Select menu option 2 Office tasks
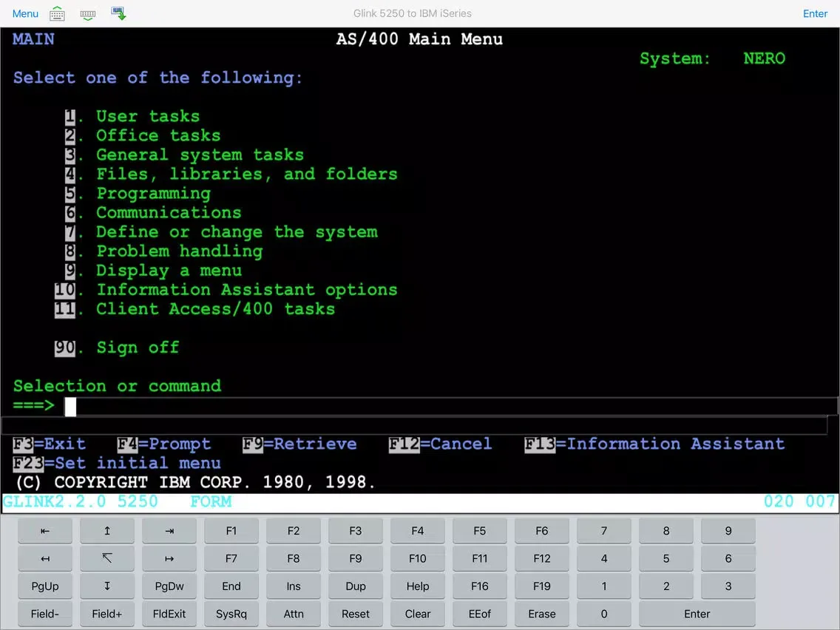Viewport: 840px width, 630px height. click(143, 135)
